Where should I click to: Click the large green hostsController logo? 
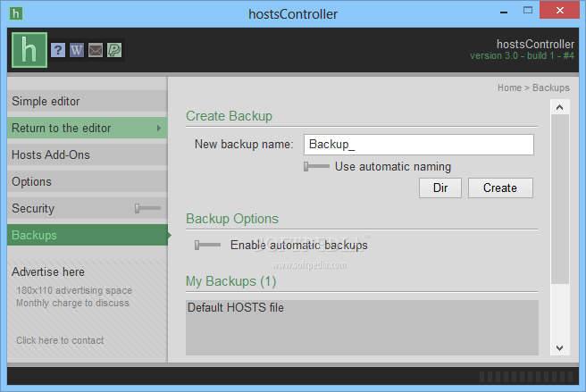coord(29,50)
